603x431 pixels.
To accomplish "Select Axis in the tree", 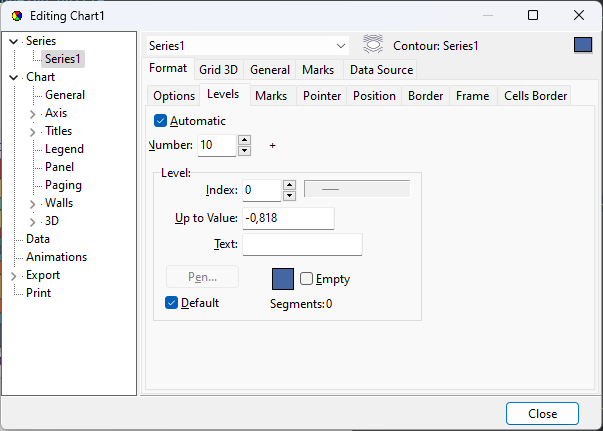I will point(56,113).
